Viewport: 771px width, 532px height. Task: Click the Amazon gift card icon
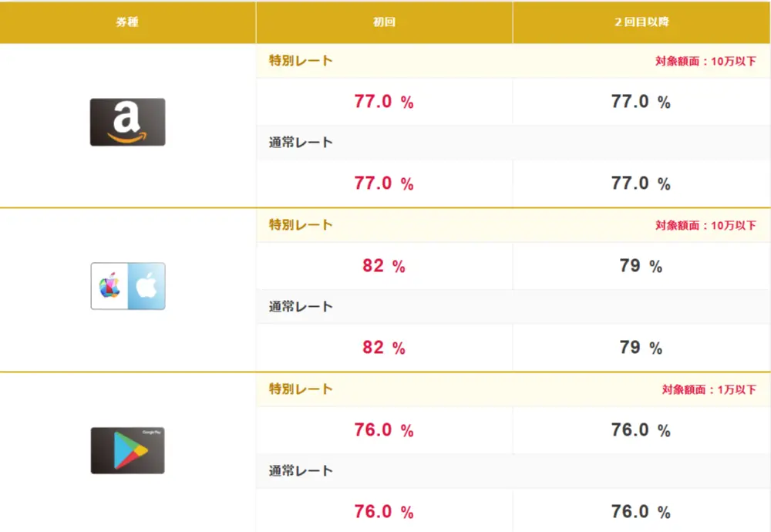tap(127, 122)
